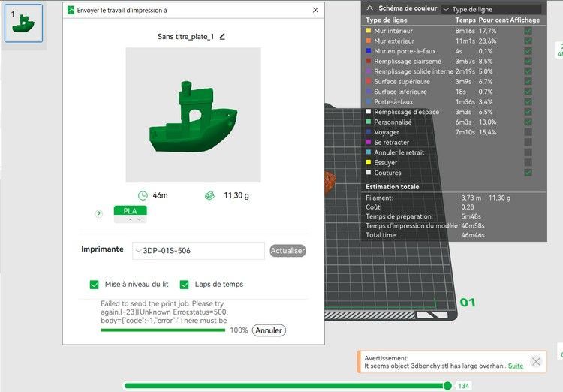Dismiss the Avertissement notification

coord(536,361)
